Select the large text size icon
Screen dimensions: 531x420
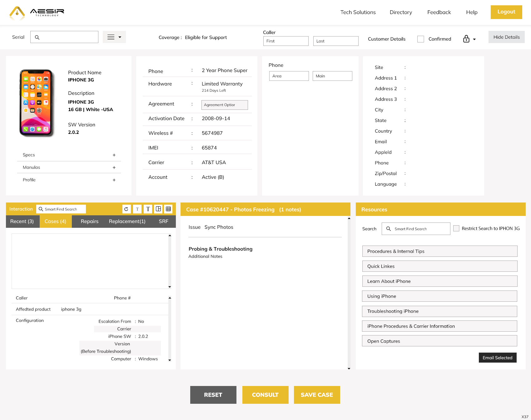pos(148,209)
